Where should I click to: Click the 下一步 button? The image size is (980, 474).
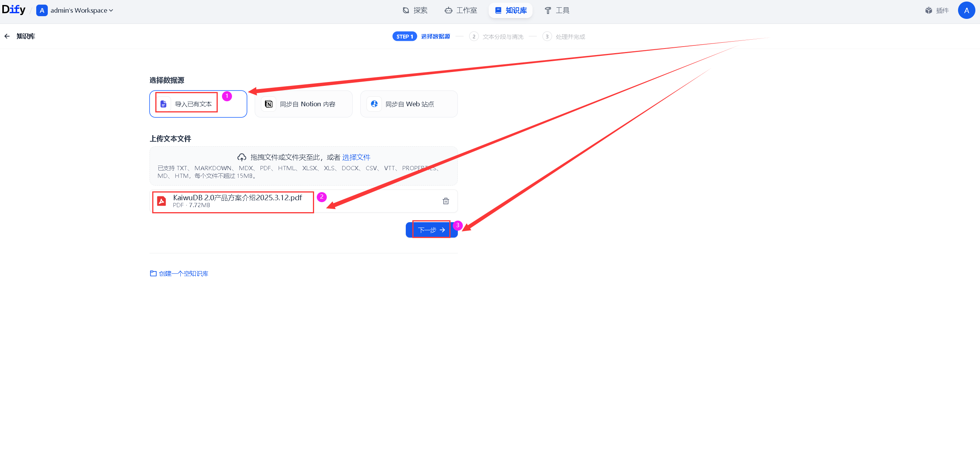(x=431, y=230)
